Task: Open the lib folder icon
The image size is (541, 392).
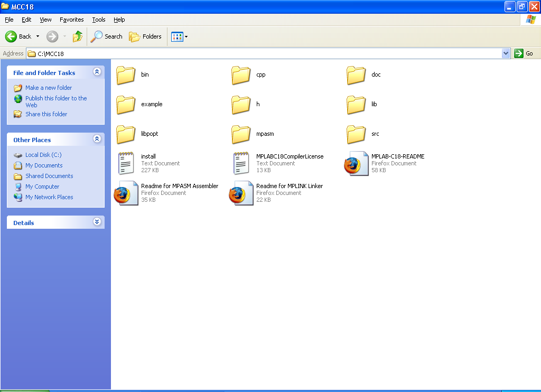Action: coord(356,105)
